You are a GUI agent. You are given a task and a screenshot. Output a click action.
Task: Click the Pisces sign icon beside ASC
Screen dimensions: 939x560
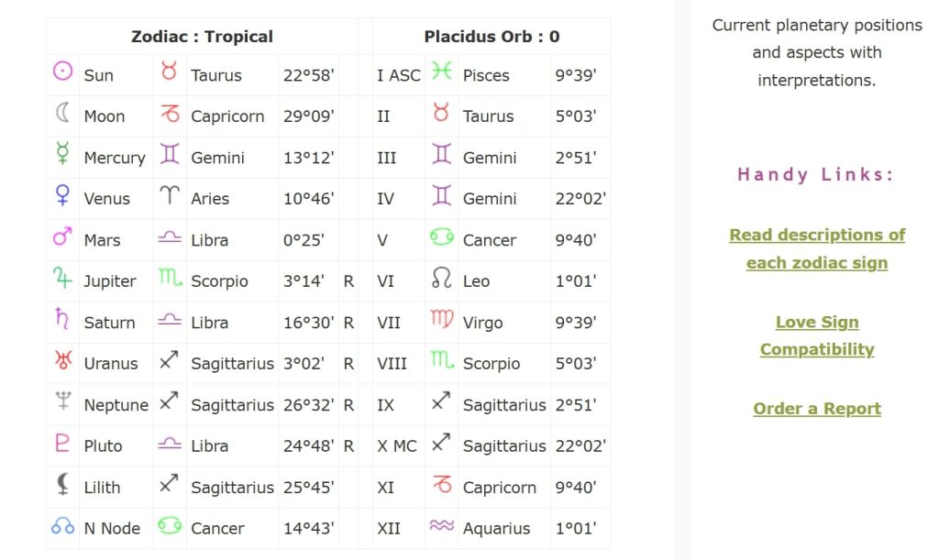442,71
